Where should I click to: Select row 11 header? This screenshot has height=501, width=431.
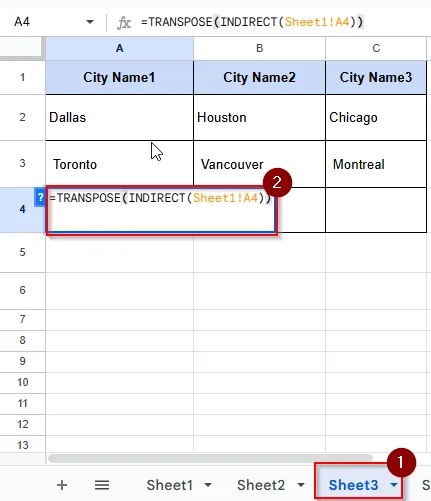pyautogui.click(x=22, y=403)
